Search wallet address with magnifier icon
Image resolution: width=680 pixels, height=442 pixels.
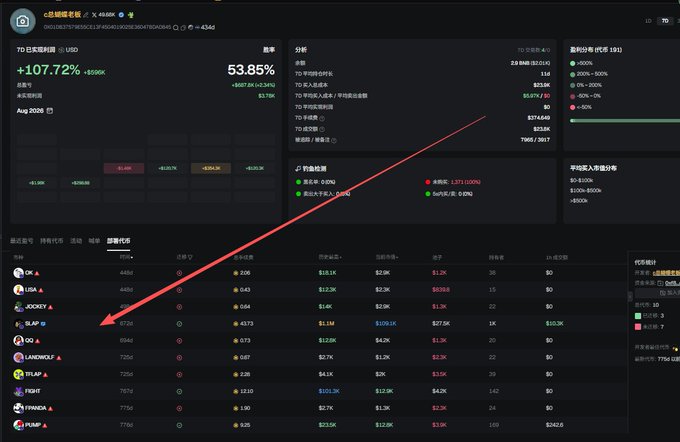[x=176, y=27]
